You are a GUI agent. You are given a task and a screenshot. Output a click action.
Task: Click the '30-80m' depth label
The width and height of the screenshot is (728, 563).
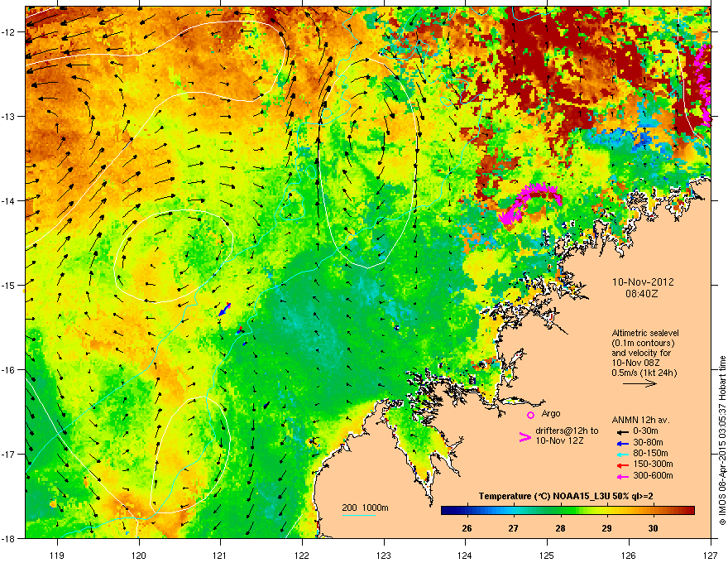click(x=648, y=443)
